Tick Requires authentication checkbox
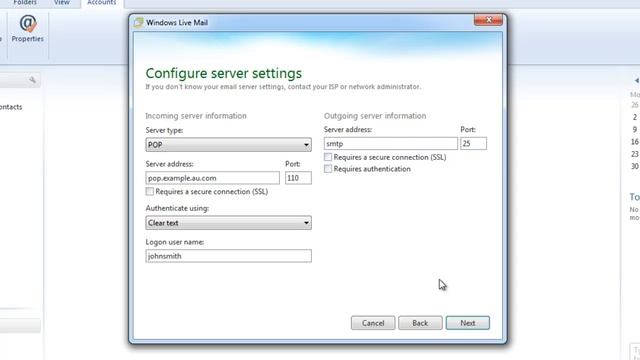Viewport: 640px width, 360px height. [x=328, y=169]
